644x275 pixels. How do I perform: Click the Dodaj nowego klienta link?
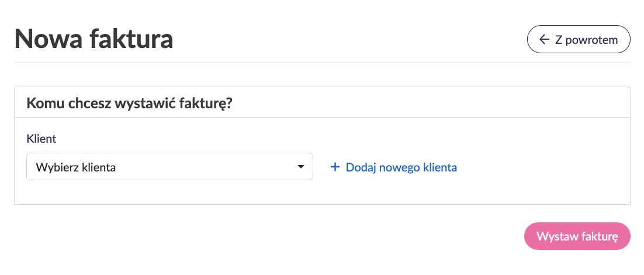401,167
